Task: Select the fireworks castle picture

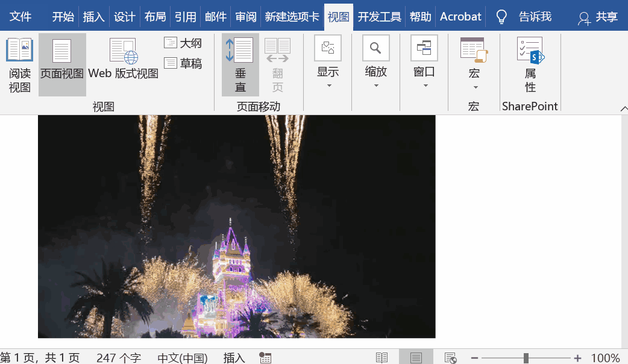Action: pos(237,227)
